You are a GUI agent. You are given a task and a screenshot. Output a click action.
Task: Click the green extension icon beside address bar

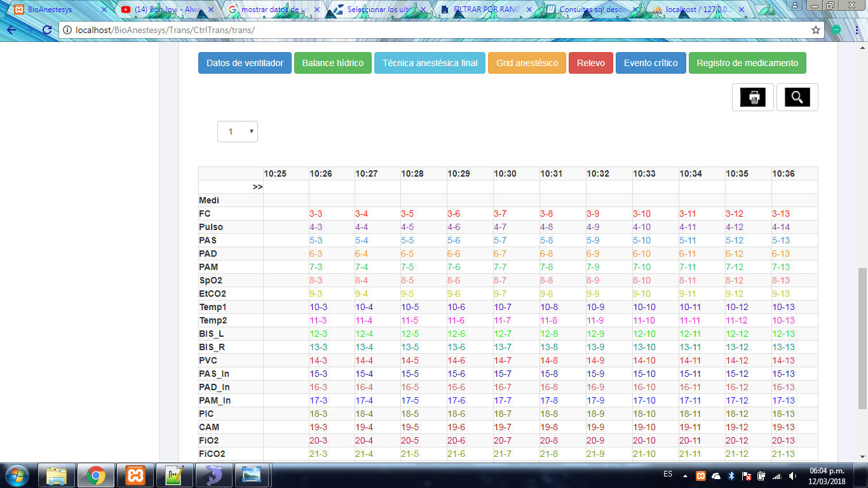click(x=836, y=30)
